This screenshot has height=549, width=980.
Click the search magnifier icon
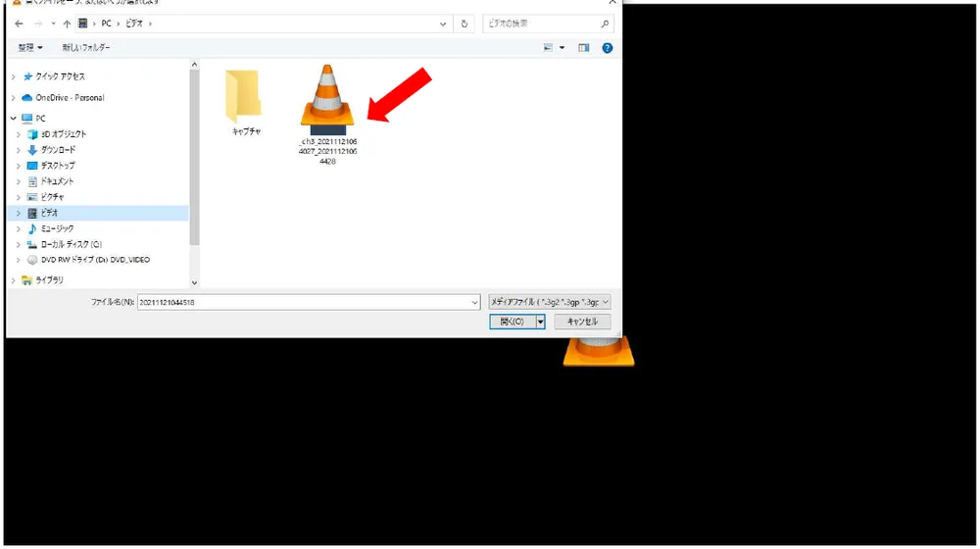coord(605,24)
